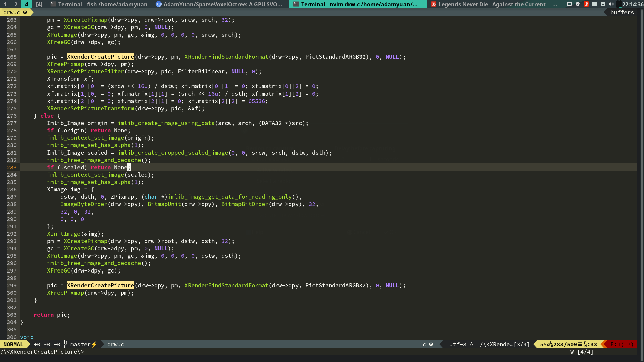Image resolution: width=644 pixels, height=362 pixels.
Task: Switch to workspace 1
Action: point(5,4)
